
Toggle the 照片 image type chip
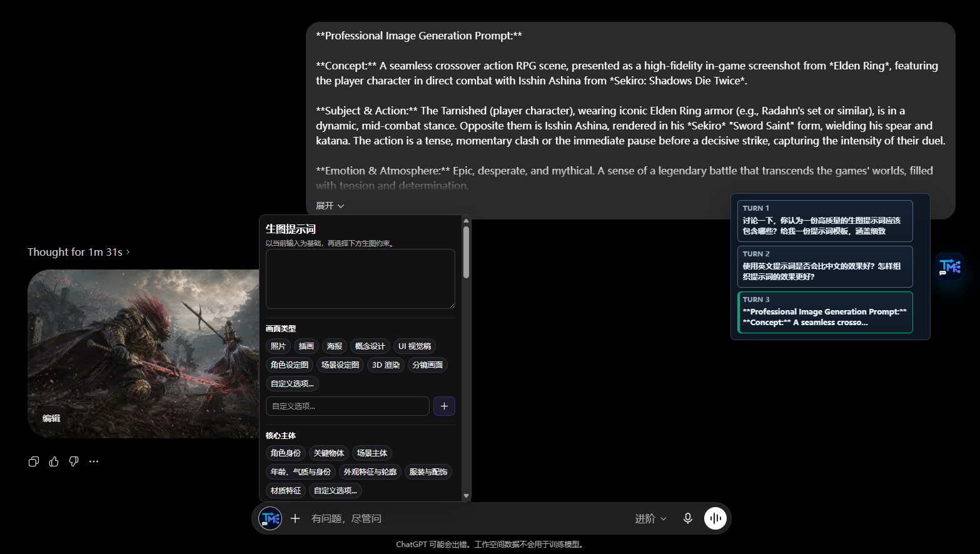coord(278,346)
